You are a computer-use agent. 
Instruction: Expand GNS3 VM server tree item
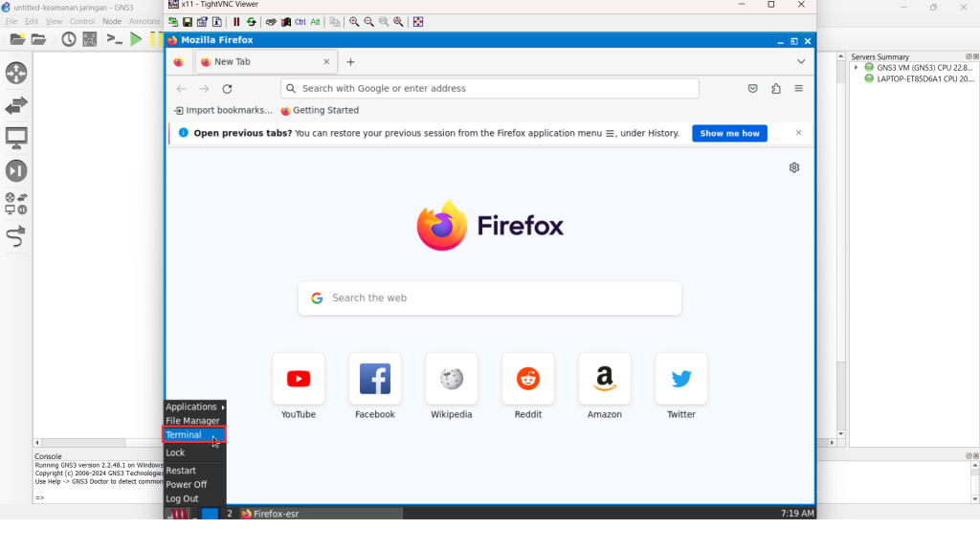pyautogui.click(x=857, y=68)
